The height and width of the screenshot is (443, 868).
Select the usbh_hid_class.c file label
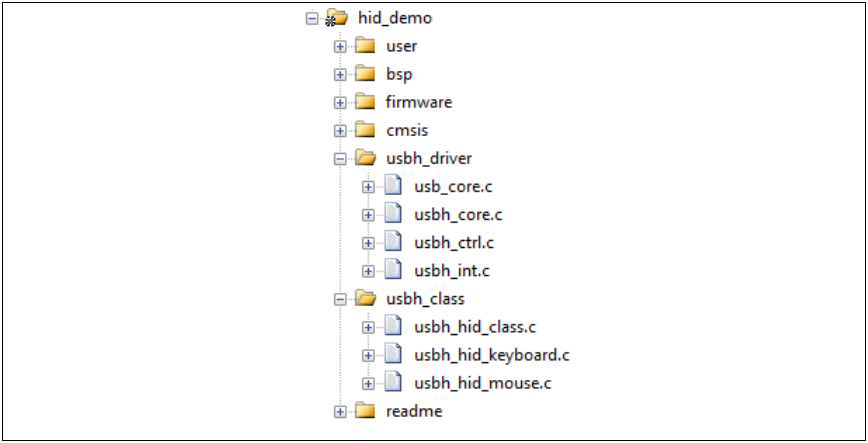475,327
